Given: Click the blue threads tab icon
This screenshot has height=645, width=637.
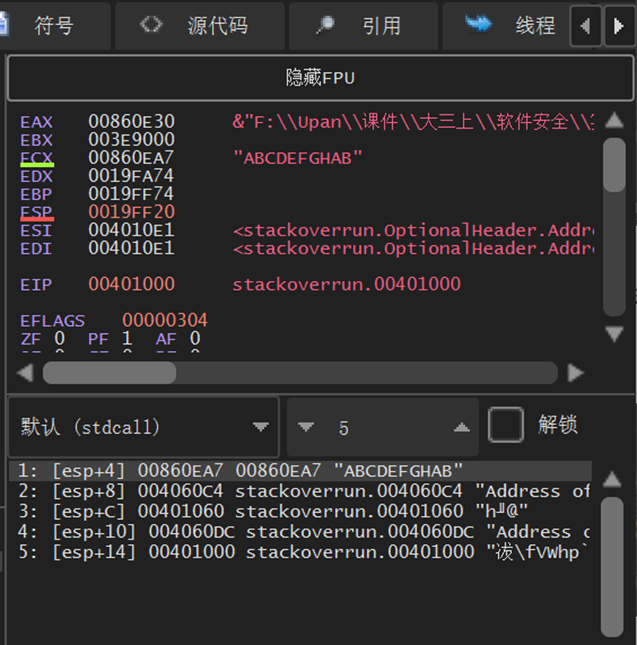Looking at the screenshot, I should [x=478, y=23].
